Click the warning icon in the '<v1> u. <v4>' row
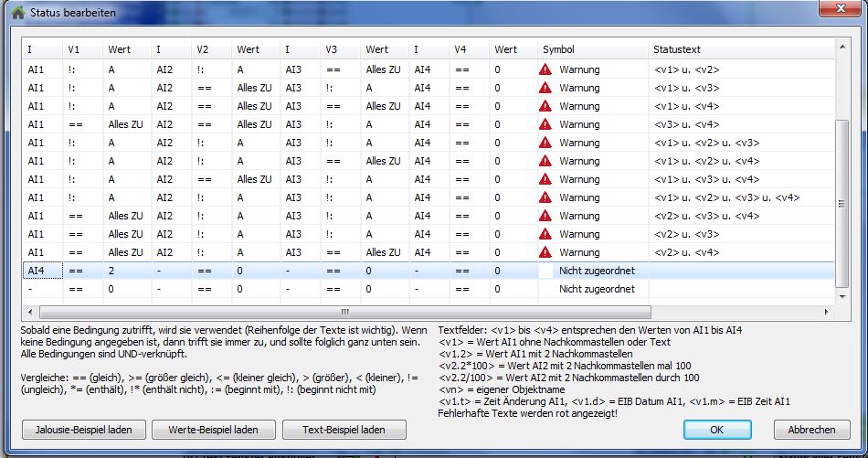Screen dimensions: 868x458 click(545, 106)
